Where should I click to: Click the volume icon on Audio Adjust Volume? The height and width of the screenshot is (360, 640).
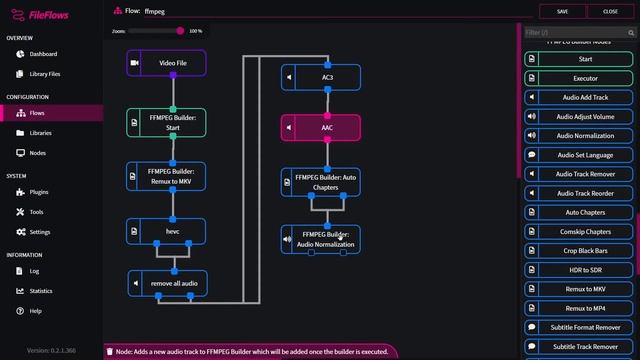coord(531,116)
